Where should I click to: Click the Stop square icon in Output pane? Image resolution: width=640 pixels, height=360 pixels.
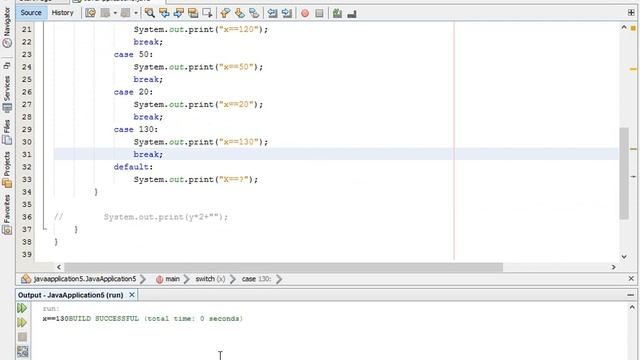22,337
